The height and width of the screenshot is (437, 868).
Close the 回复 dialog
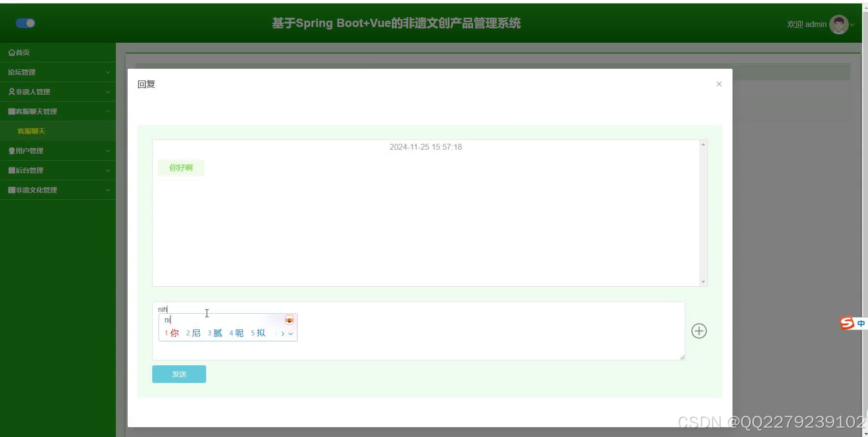[x=719, y=84]
